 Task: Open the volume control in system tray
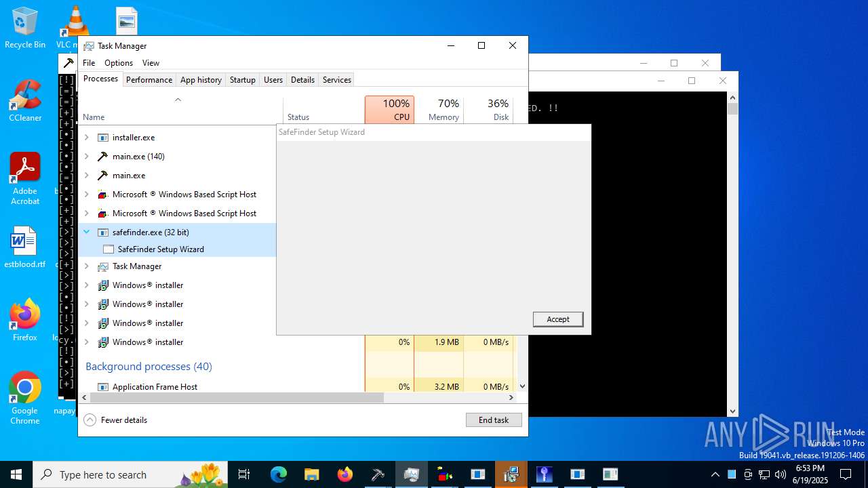(x=781, y=474)
